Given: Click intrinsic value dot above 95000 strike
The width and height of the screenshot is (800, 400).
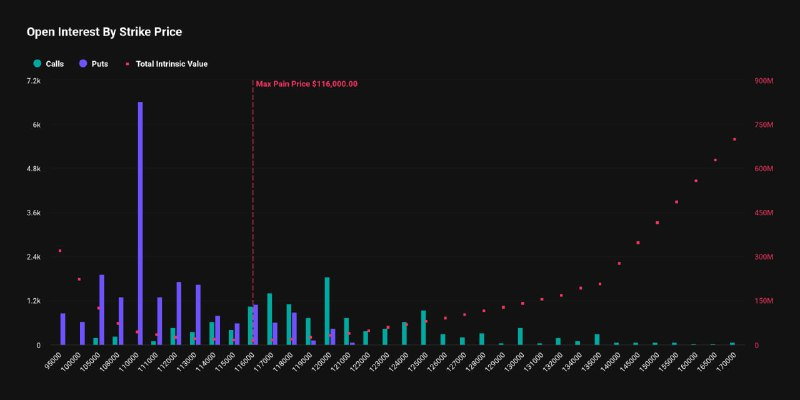Looking at the screenshot, I should (x=60, y=251).
